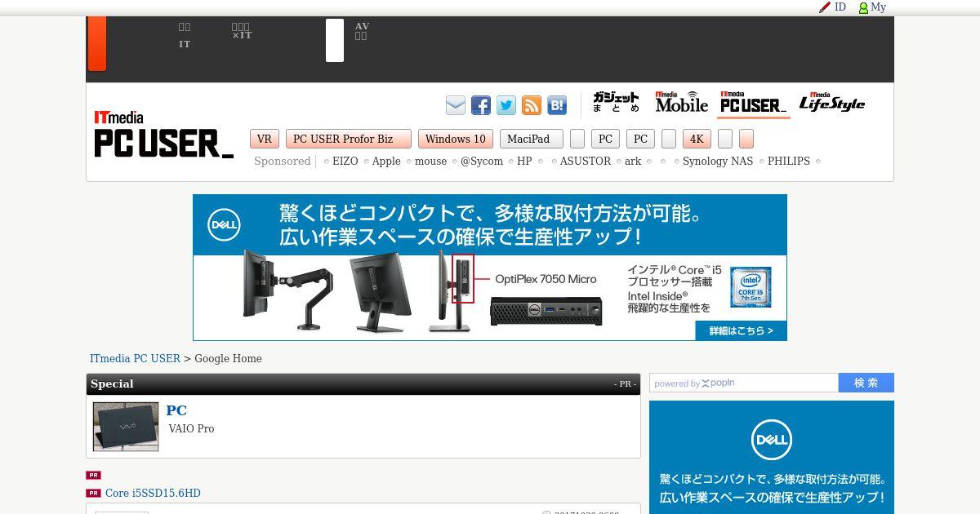
Task: Open the Synology NAS sponsored link
Action: (718, 162)
